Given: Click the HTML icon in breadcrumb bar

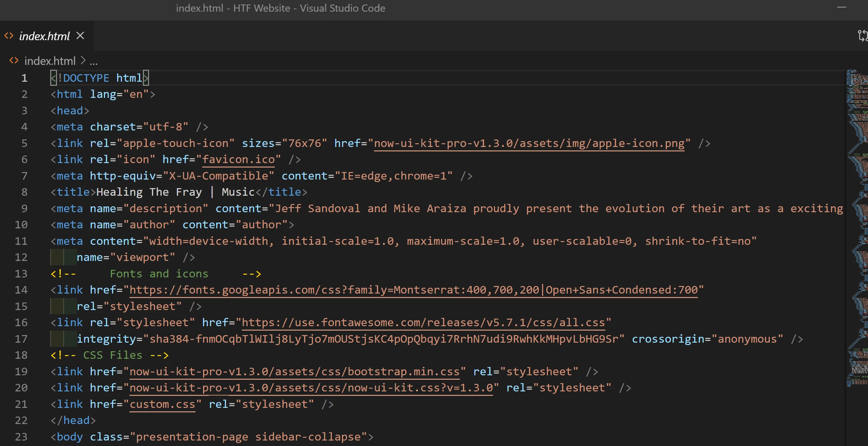Looking at the screenshot, I should (14, 61).
